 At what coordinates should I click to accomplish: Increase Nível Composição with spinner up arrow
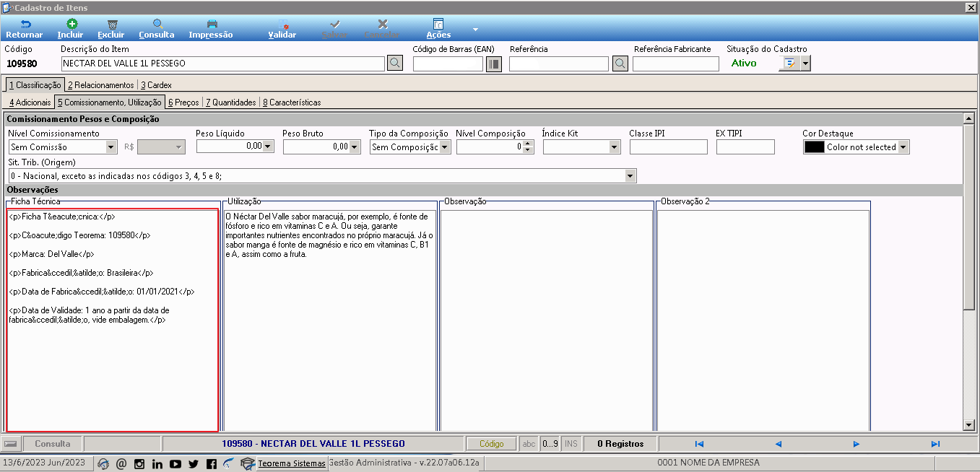coord(528,144)
